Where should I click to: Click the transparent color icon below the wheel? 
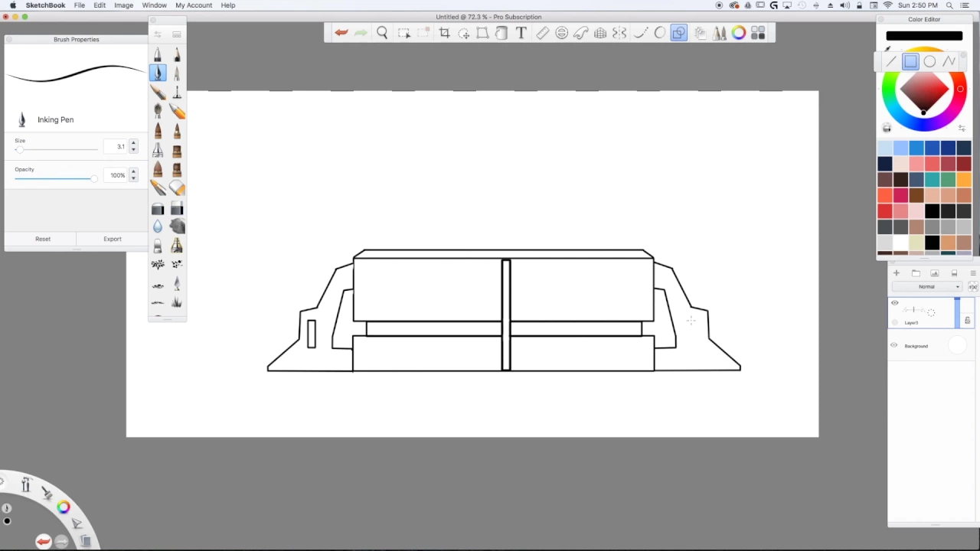(x=887, y=128)
